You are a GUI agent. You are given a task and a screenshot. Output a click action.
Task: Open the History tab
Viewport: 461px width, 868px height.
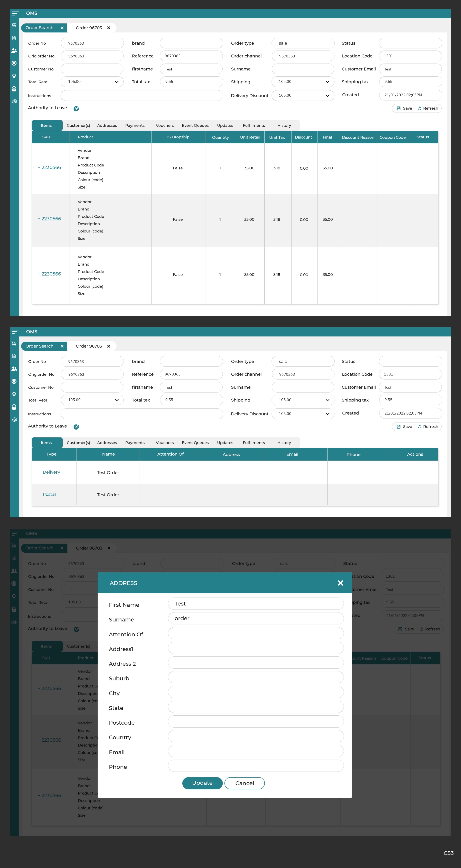(x=284, y=125)
